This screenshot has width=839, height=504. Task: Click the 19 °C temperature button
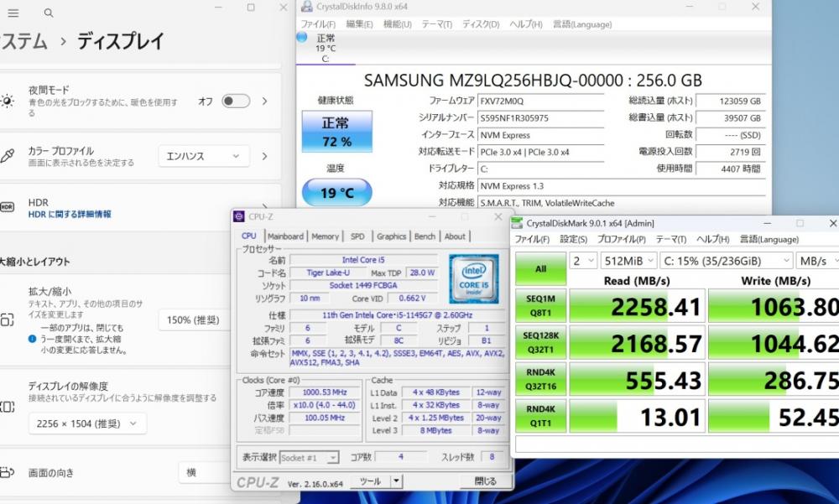point(336,193)
